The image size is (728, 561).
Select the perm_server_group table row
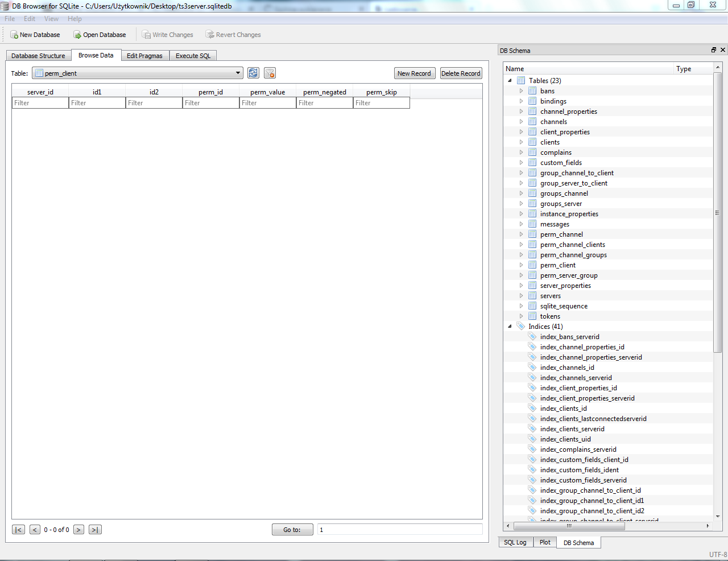pos(569,275)
